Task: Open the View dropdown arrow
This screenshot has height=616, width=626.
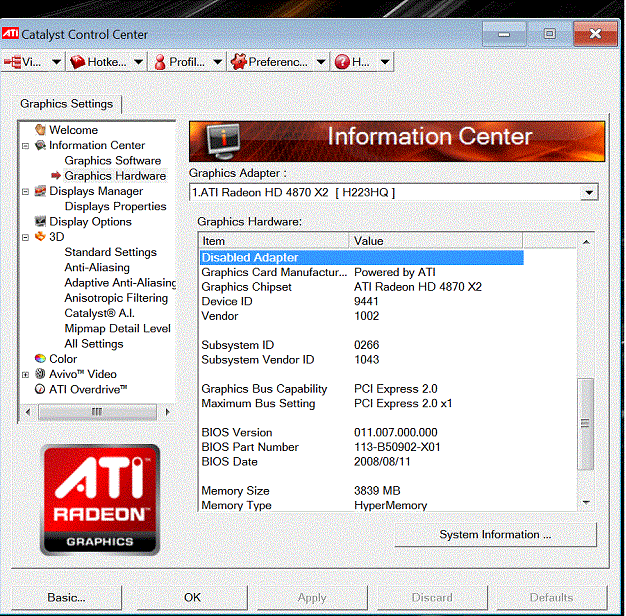Action: (56, 62)
